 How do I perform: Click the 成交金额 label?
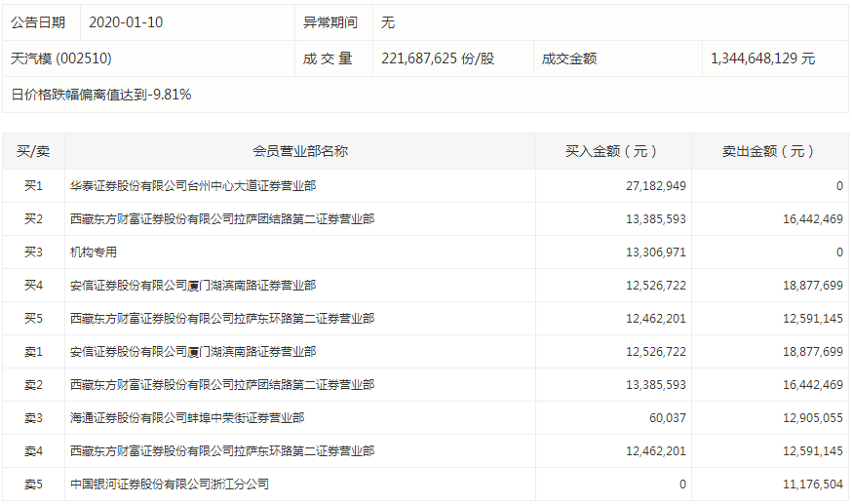click(569, 58)
